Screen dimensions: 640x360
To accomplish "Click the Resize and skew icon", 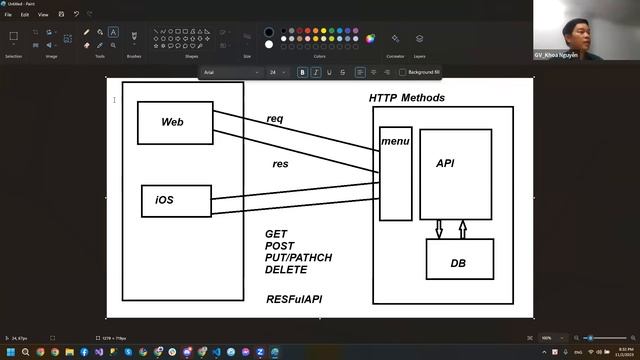I will tap(36, 45).
